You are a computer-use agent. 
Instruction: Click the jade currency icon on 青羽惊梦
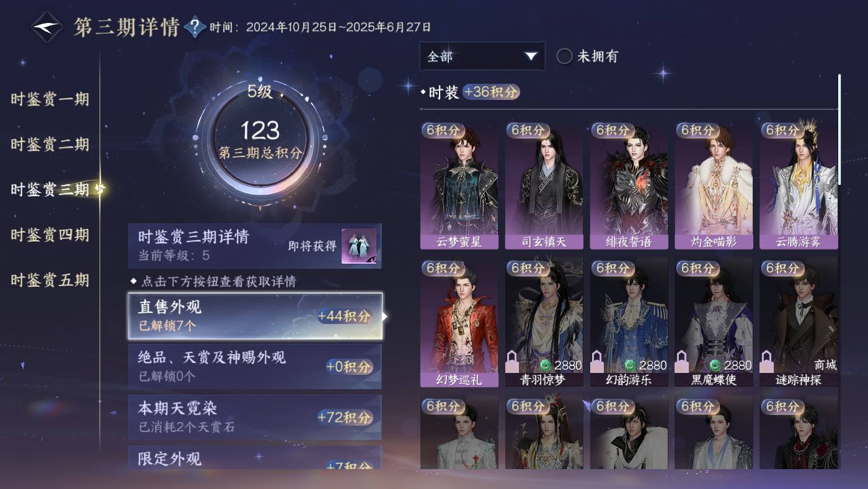(x=545, y=365)
